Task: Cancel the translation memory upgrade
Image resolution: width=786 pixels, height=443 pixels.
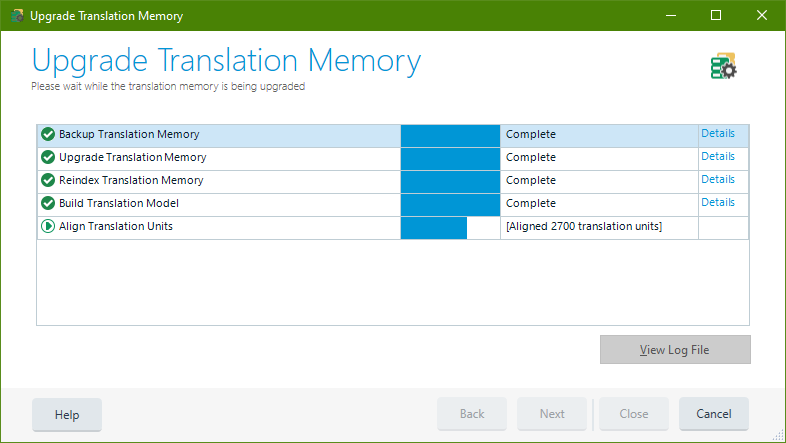Action: coord(714,414)
